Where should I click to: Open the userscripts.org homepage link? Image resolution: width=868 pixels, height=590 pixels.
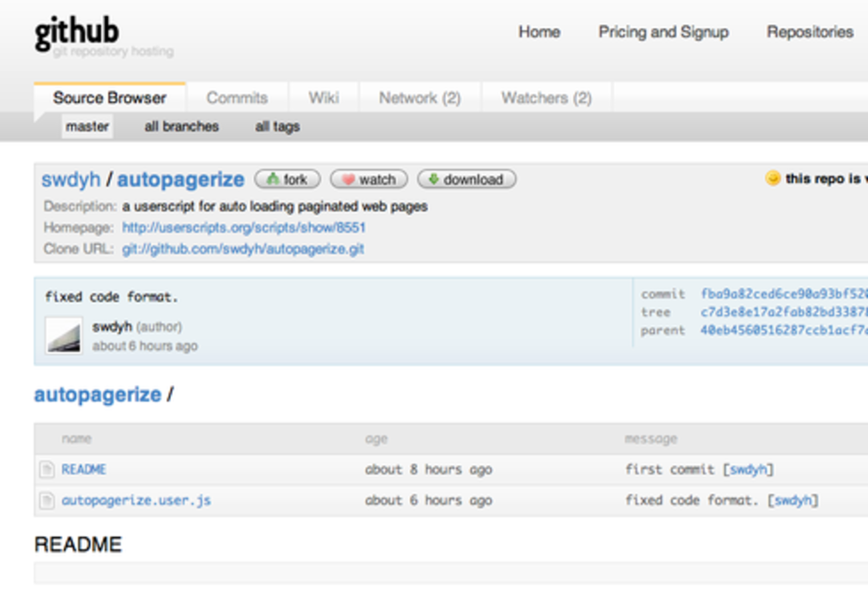coord(244,228)
